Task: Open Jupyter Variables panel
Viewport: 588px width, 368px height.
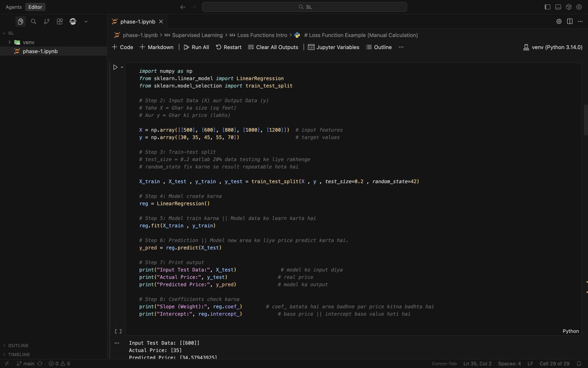Action: [334, 47]
